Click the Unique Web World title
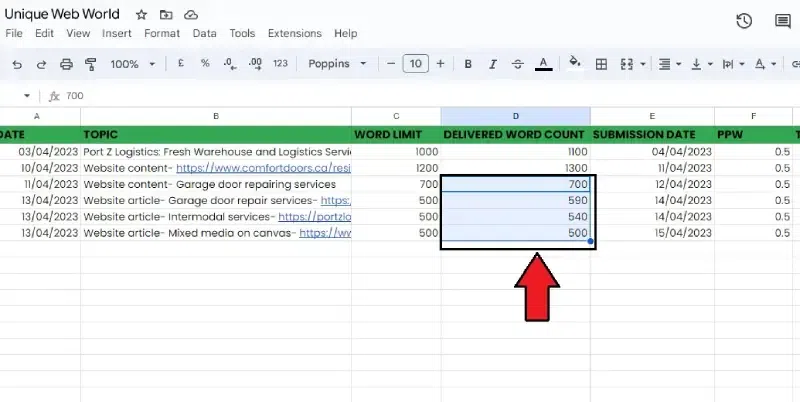800x402 pixels. 62,14
